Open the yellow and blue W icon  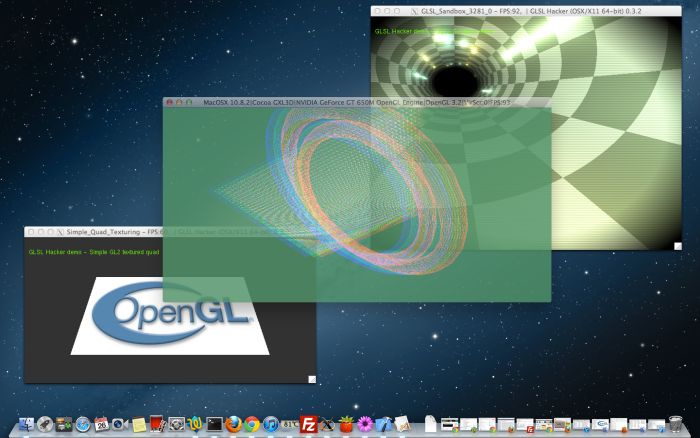(x=195, y=424)
